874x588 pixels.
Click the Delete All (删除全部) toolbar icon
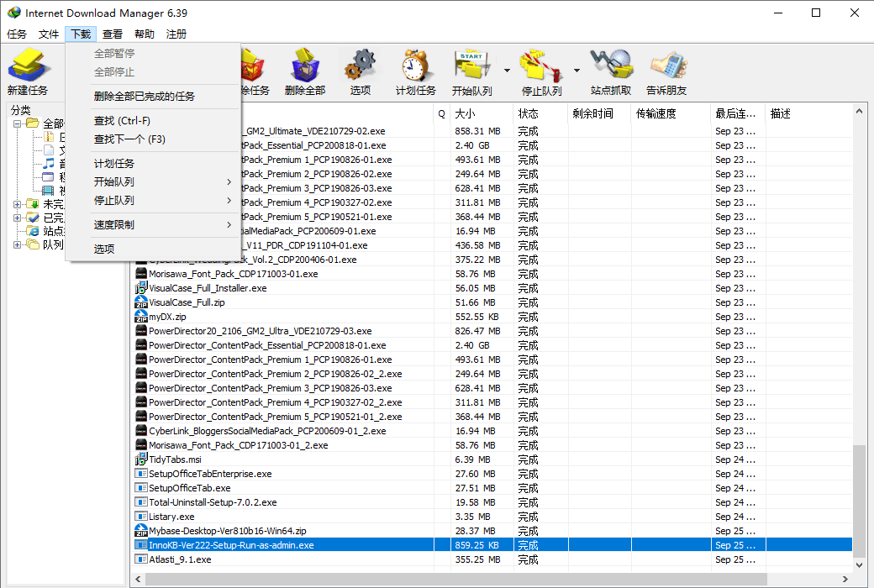[305, 66]
